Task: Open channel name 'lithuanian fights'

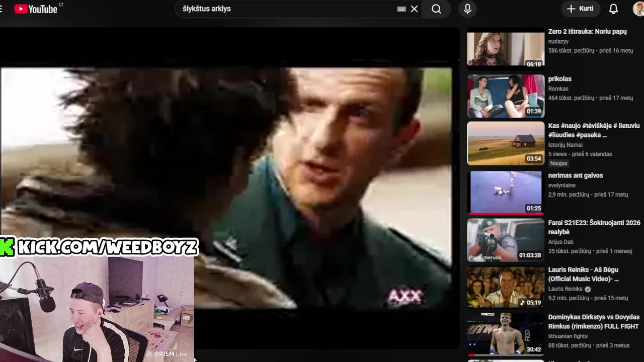Action: pos(568,336)
